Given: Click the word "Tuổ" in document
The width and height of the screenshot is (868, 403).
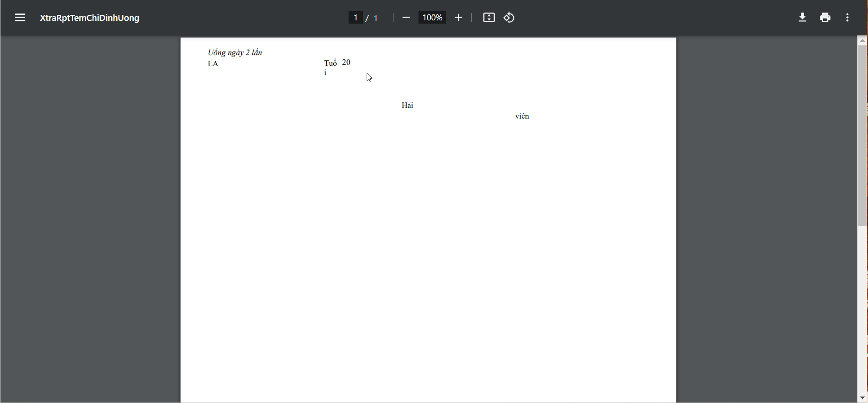Looking at the screenshot, I should tap(331, 63).
